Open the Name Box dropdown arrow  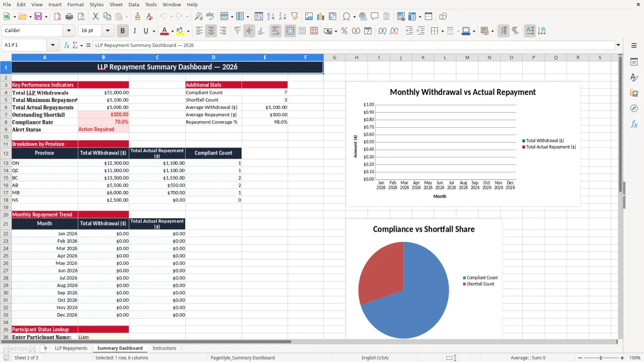click(53, 45)
